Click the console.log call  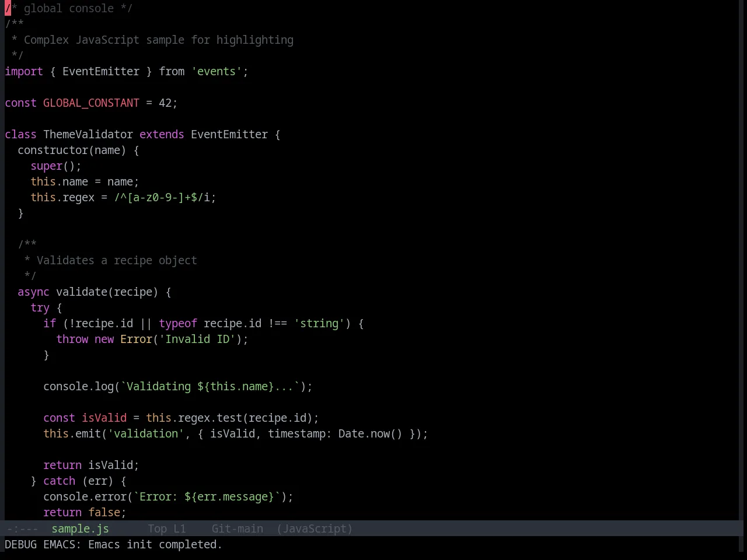(x=78, y=386)
